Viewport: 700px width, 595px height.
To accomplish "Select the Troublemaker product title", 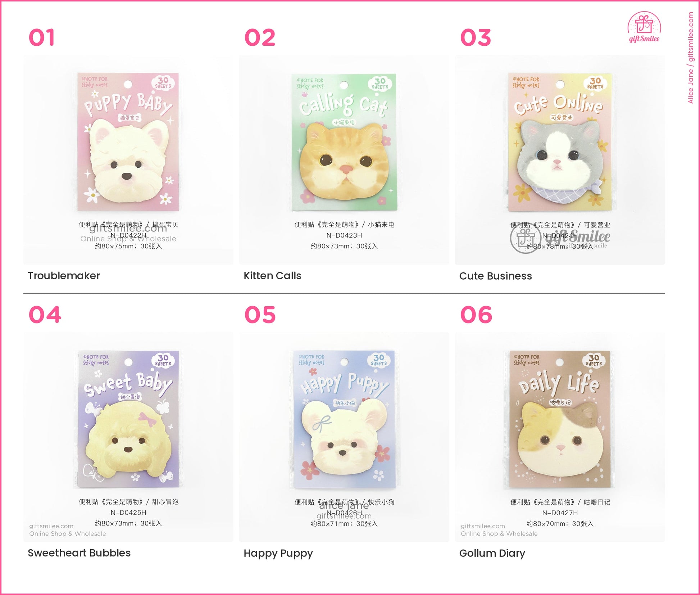I will point(64,276).
